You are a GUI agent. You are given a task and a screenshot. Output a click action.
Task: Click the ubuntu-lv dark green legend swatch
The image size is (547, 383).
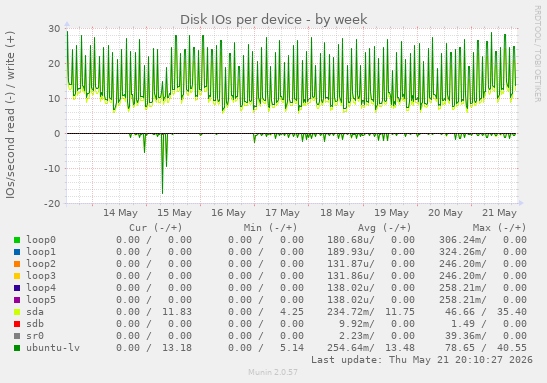pos(17,348)
